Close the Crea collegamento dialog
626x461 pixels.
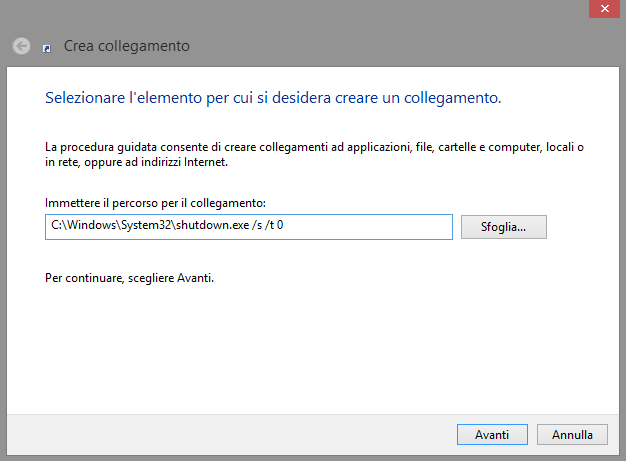pos(604,8)
